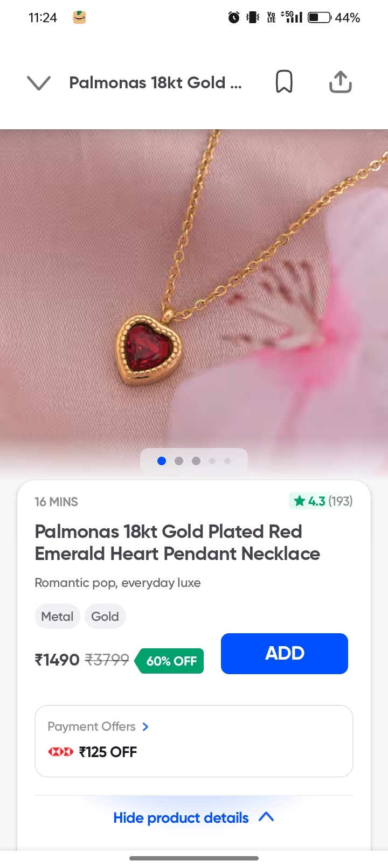Tap the alarm icon in status bar

(x=234, y=18)
